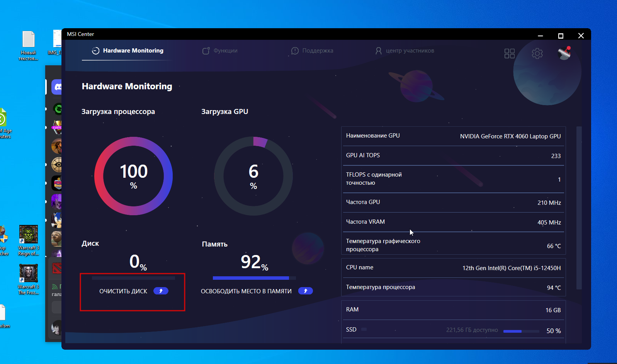Minimize the MSI Center window
This screenshot has height=364, width=617.
[x=541, y=36]
